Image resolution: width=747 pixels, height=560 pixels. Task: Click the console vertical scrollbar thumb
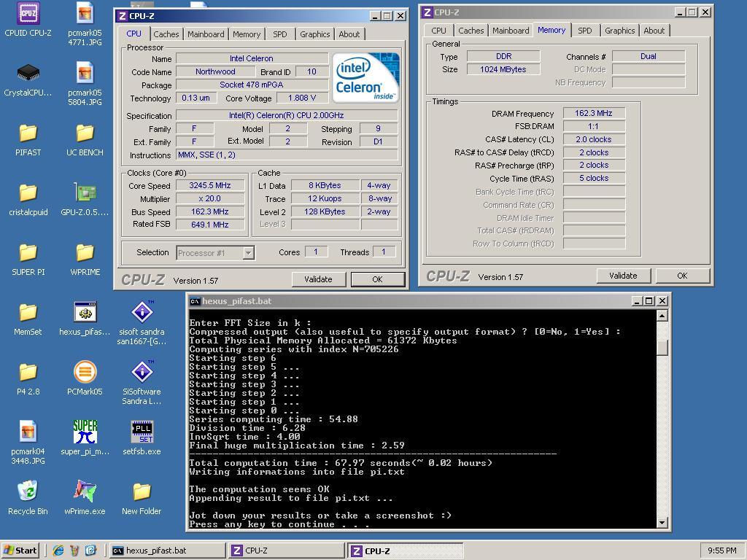pyautogui.click(x=662, y=347)
